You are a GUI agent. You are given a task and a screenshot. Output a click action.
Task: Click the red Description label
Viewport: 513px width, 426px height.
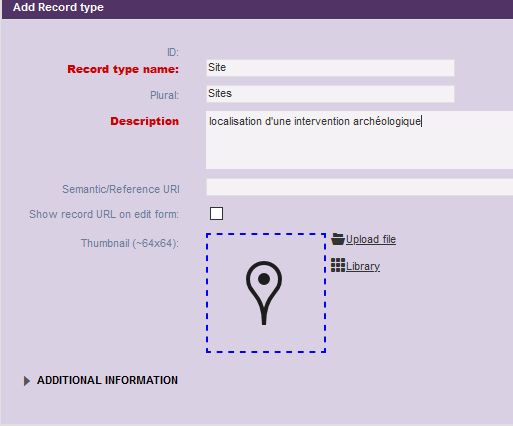click(145, 121)
